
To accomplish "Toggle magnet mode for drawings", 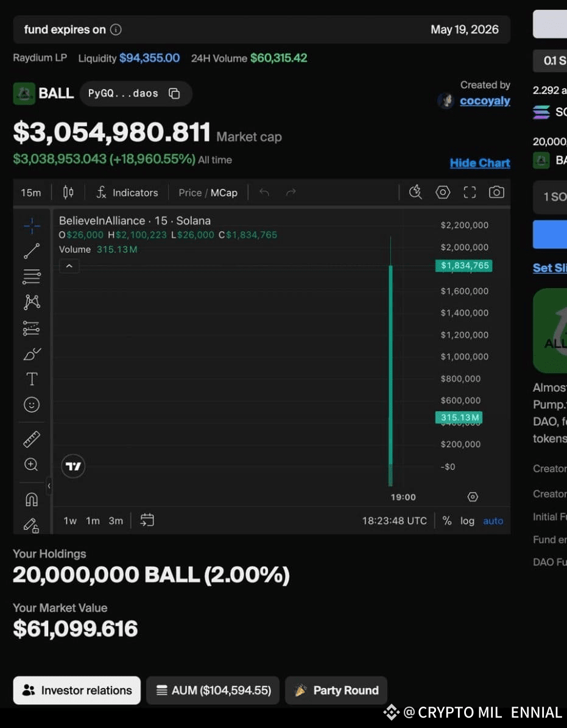I will coord(32,500).
